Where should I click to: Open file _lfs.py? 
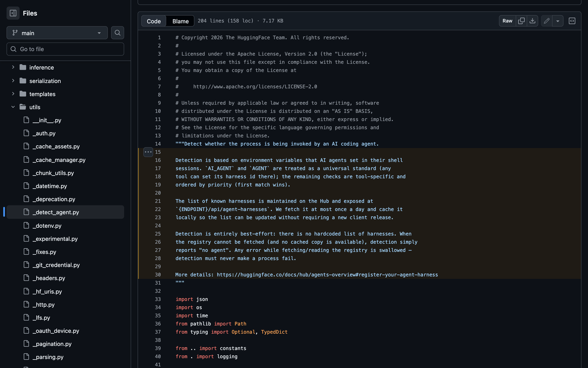click(x=41, y=318)
